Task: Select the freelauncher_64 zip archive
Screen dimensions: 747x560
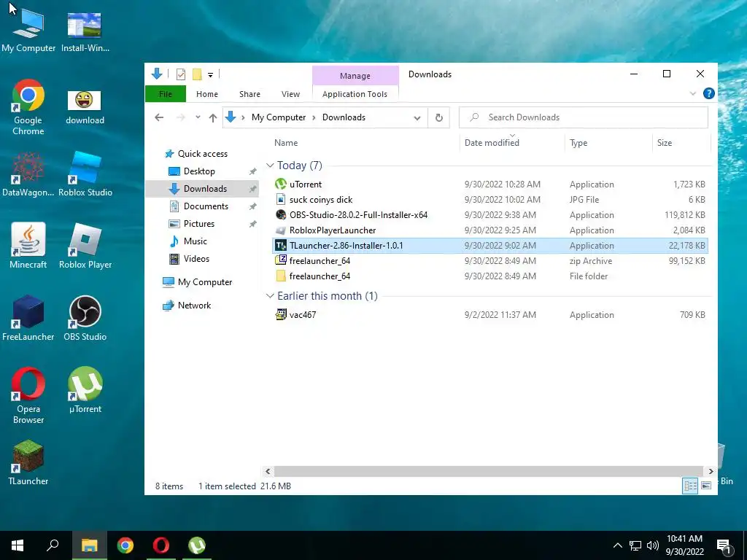Action: (490, 260)
